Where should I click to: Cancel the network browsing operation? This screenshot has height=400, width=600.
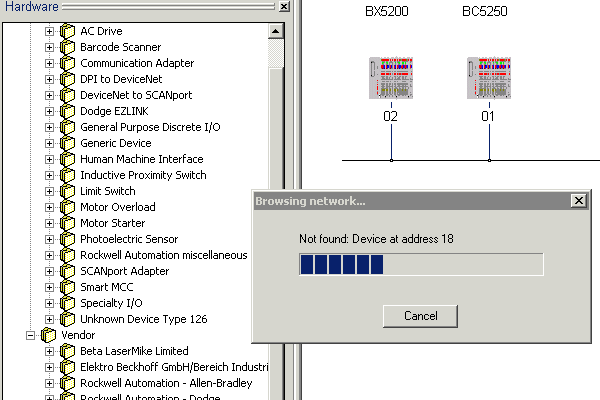(421, 316)
